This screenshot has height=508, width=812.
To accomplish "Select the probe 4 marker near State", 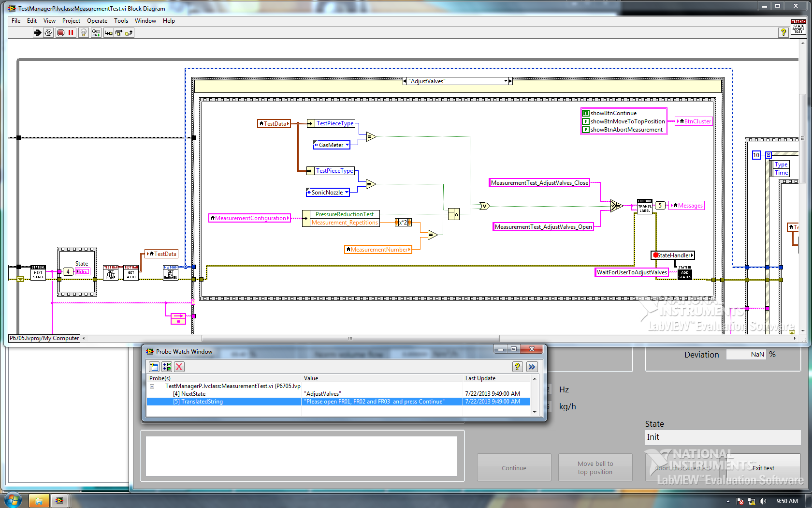I will 68,272.
